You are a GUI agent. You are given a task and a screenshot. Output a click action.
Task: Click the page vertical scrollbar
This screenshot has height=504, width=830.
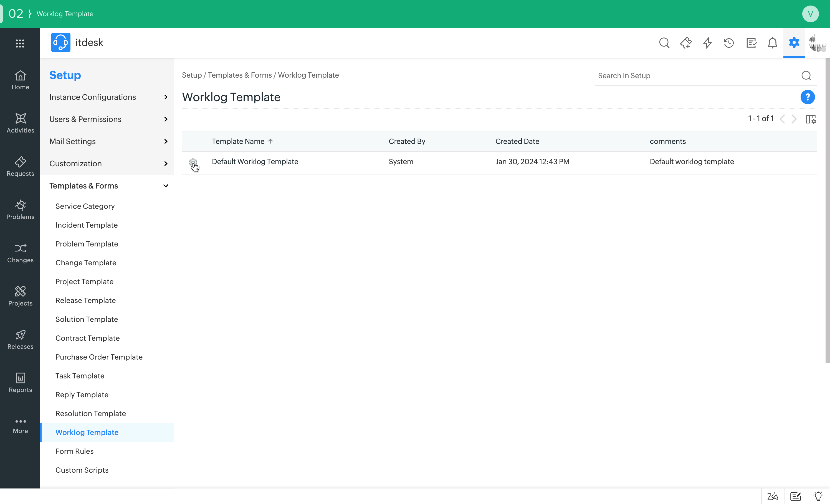point(827,210)
